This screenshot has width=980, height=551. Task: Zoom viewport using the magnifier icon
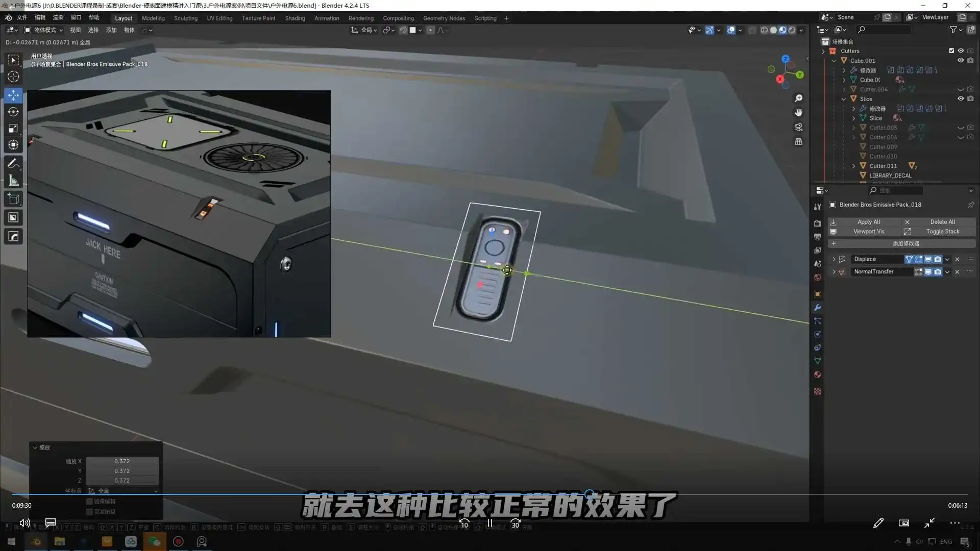[799, 98]
